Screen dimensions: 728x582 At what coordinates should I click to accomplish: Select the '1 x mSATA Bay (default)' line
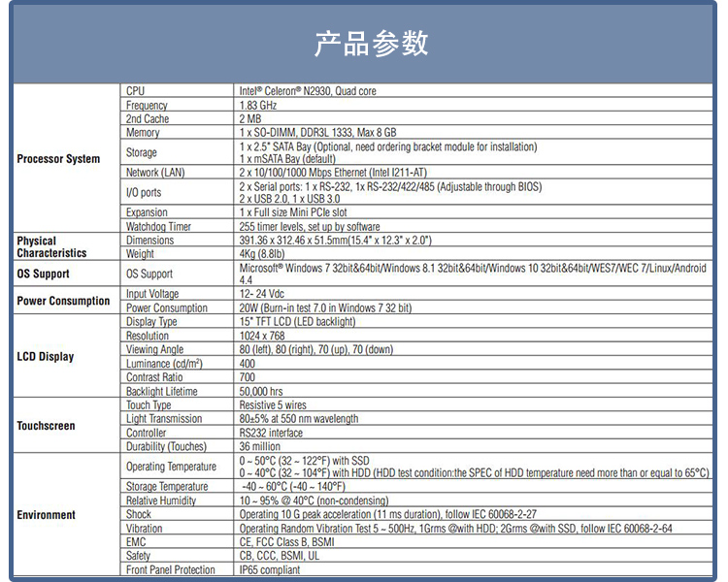pyautogui.click(x=287, y=159)
